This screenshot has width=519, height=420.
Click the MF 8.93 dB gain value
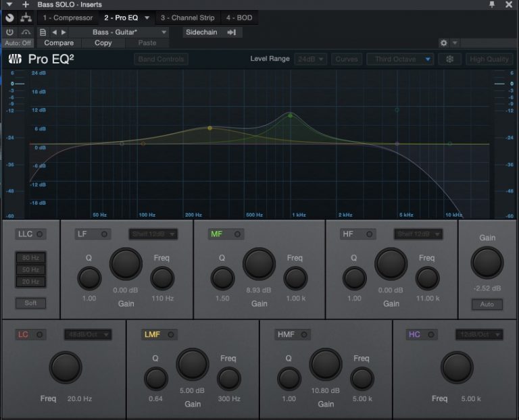click(x=259, y=290)
